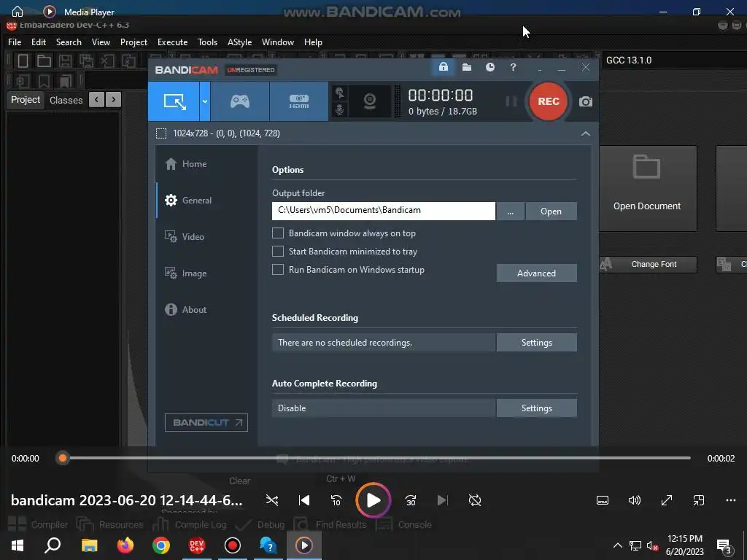Screen dimensions: 747x560
Task: Skip back 10 seconds
Action: (336, 500)
